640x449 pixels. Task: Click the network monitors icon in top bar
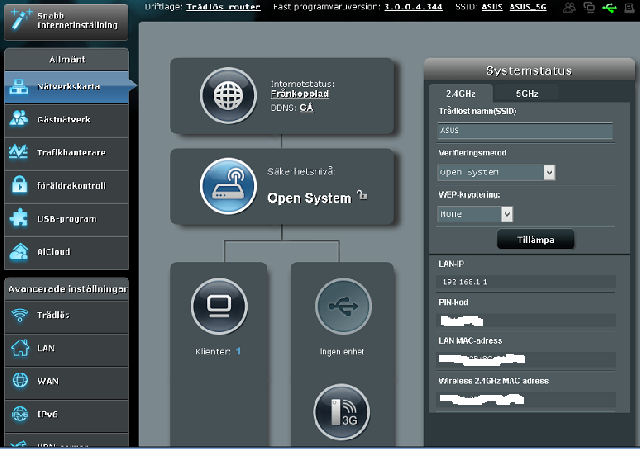pyautogui.click(x=589, y=7)
